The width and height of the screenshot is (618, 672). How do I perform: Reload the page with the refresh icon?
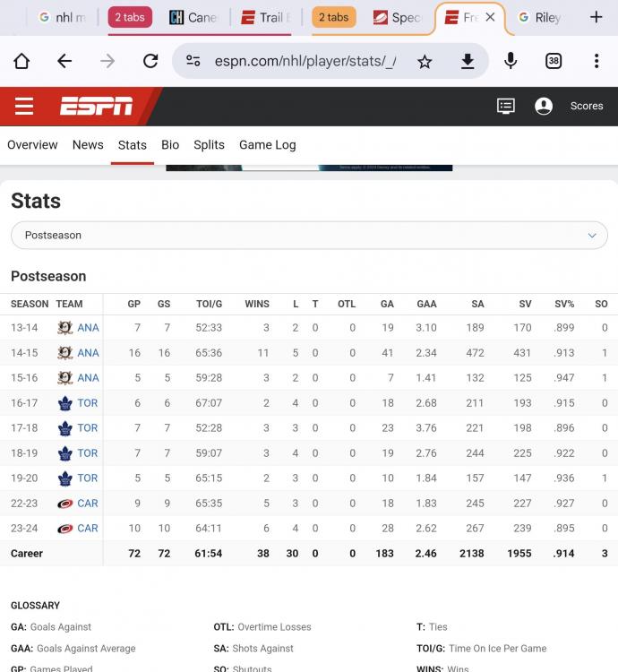tap(150, 61)
